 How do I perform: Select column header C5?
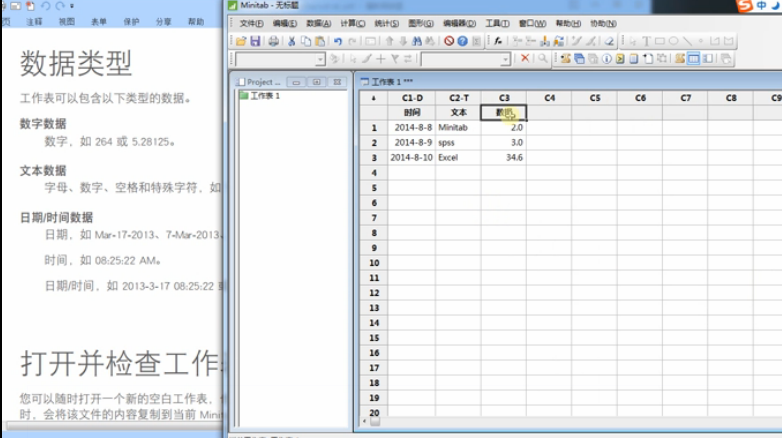point(594,98)
